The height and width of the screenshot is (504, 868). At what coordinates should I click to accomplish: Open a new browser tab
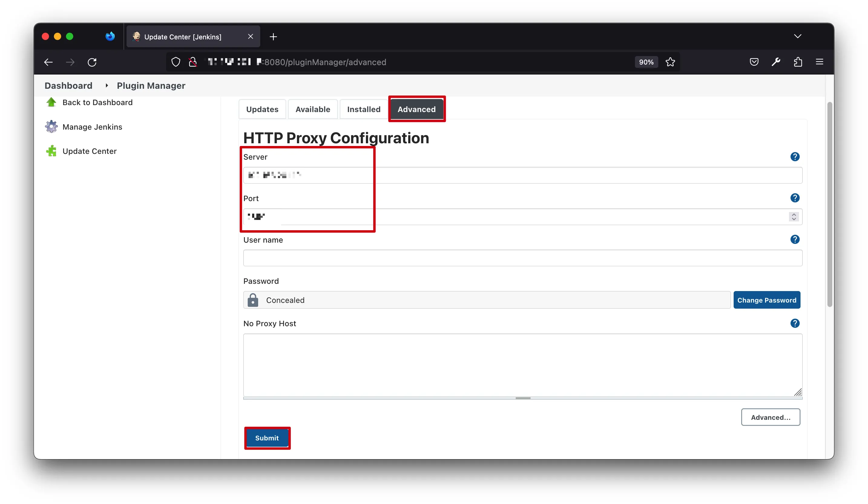click(x=273, y=37)
